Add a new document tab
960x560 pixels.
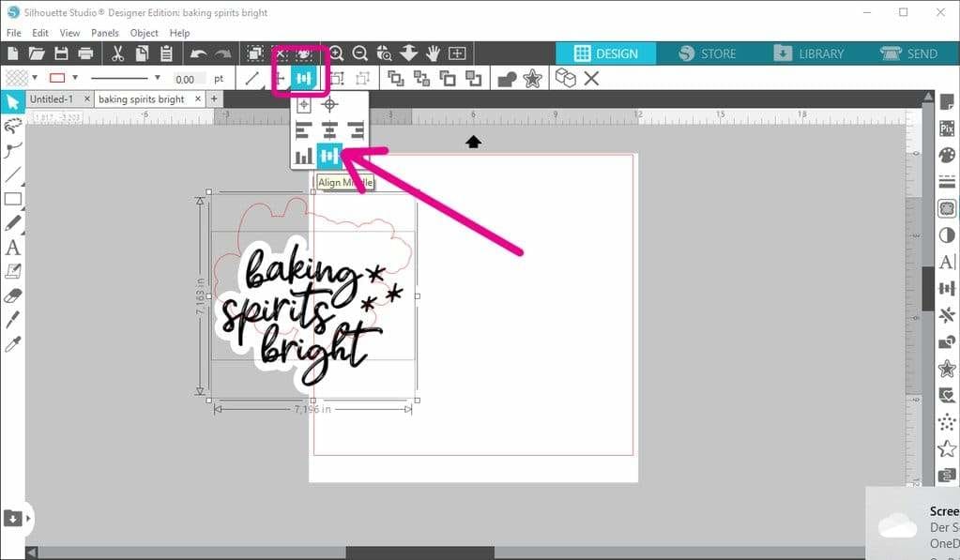(214, 98)
